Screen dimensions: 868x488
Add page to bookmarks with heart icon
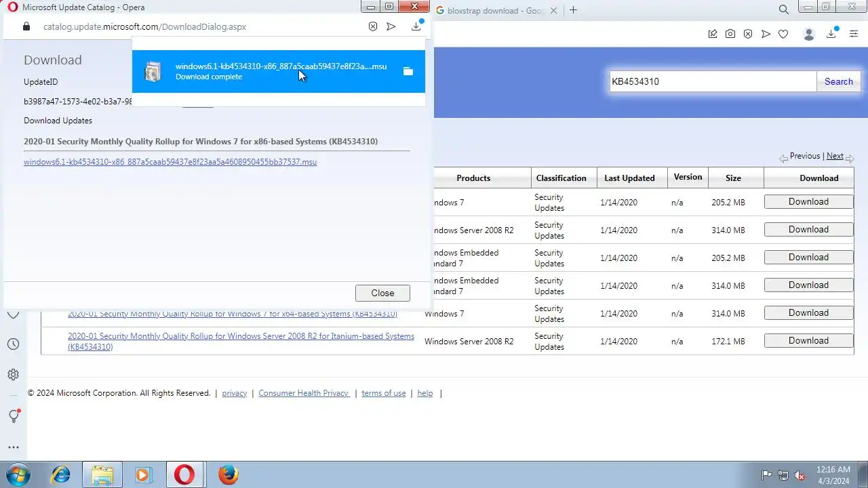(x=783, y=34)
